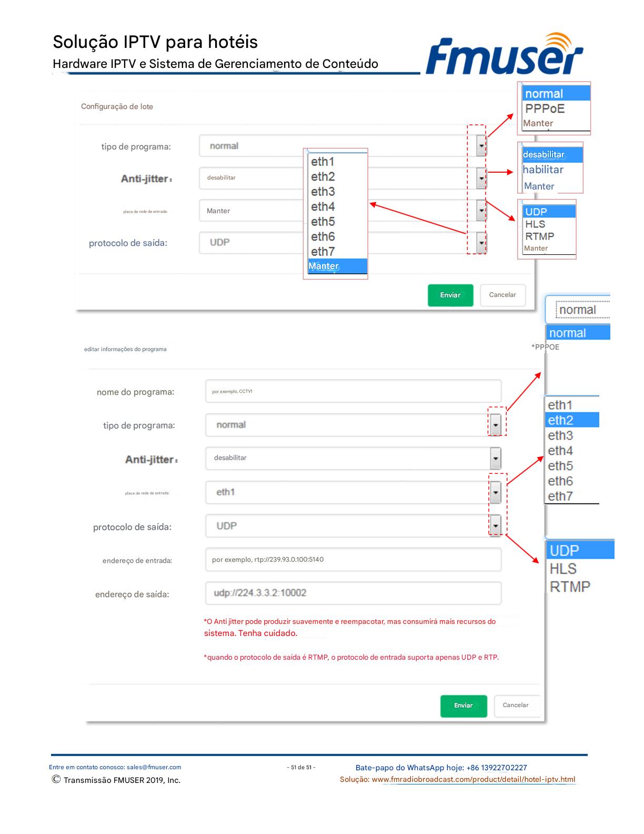Viewport: 644px width, 834px height.
Task: Click nome do programa input field
Action: point(353,391)
